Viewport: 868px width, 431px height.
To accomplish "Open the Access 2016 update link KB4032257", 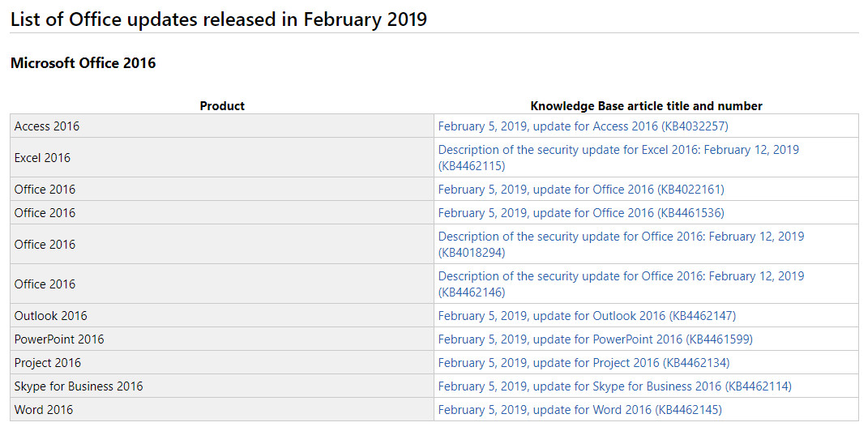I will [583, 126].
